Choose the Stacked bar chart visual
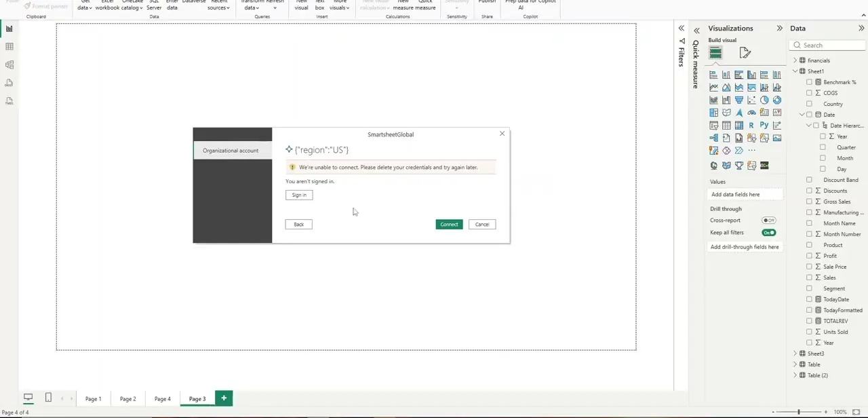868x418 pixels. (713, 75)
